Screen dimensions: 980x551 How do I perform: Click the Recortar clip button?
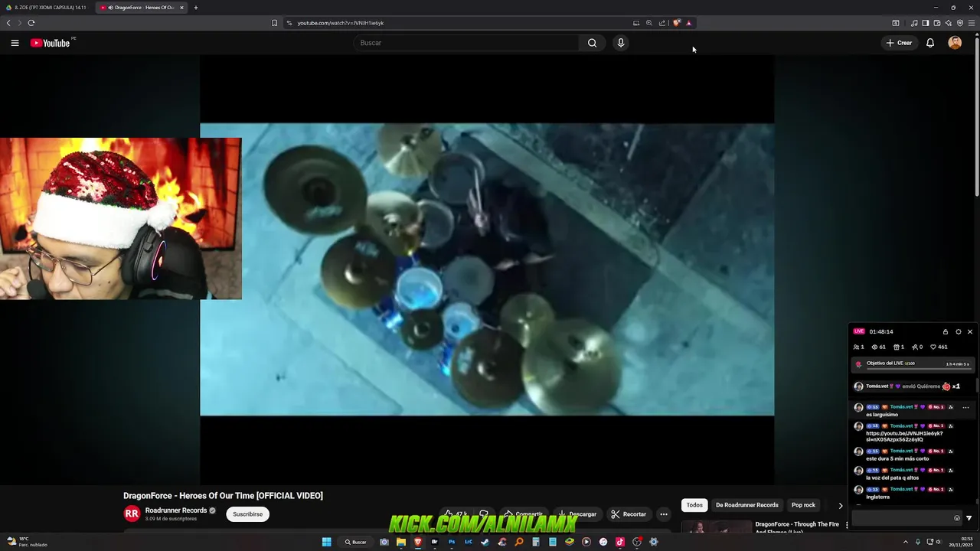(629, 514)
